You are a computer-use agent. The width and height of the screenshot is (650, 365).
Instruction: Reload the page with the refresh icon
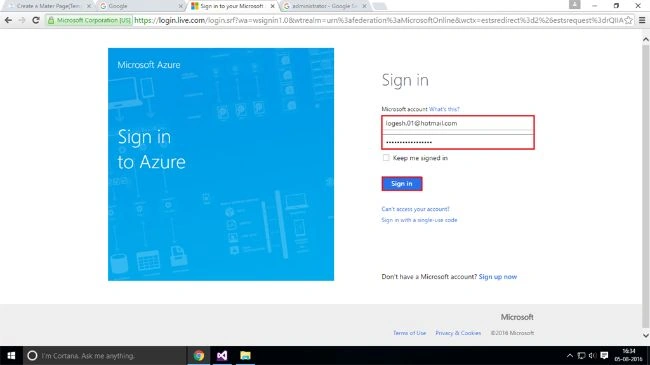pyautogui.click(x=36, y=20)
